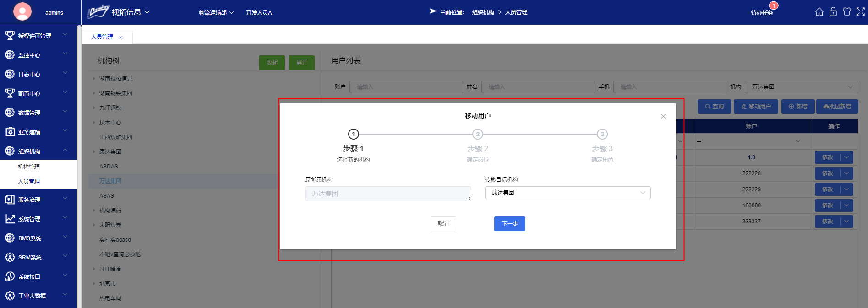Click 修改 button for account 222228
This screenshot has height=308, width=868.
click(x=827, y=173)
